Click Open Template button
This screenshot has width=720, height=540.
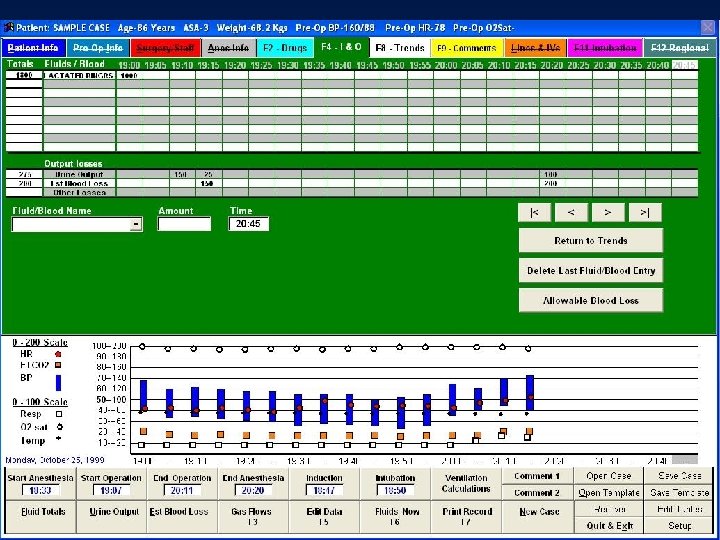(x=608, y=493)
